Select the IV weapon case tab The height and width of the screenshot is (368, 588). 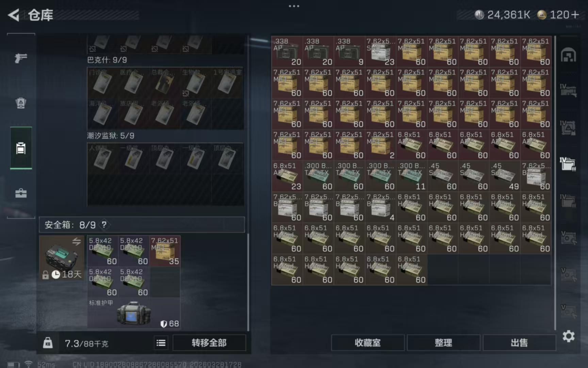[x=568, y=90]
